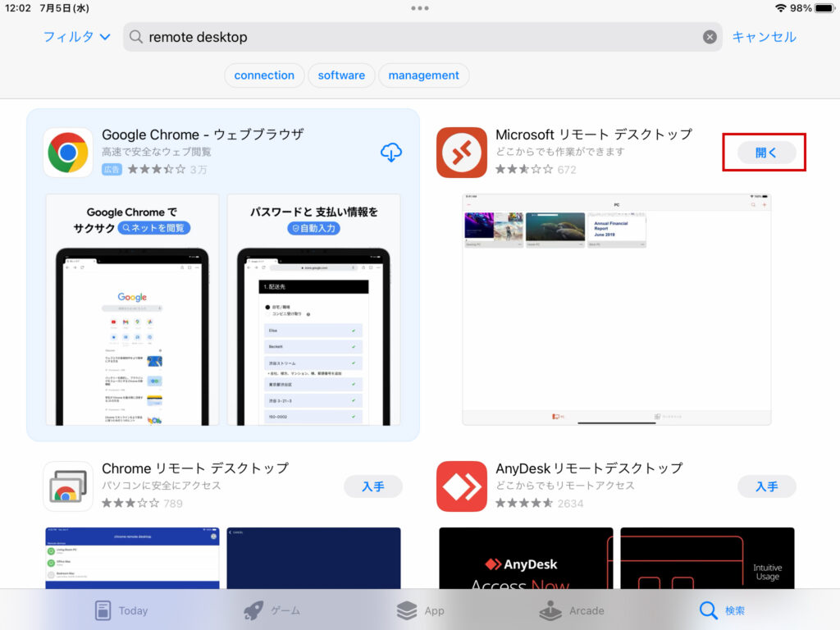Tap the Chrome リモート デスクトップ app icon
This screenshot has width=840, height=630.
tap(68, 486)
